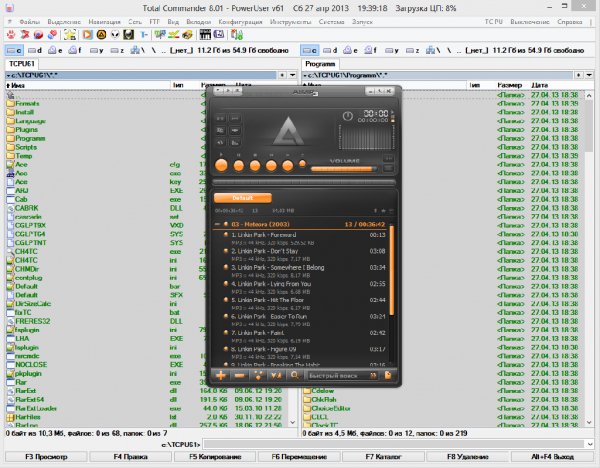Click the red-blue capsule toolbar icon
Screen dimensions: 600x468
52,35
